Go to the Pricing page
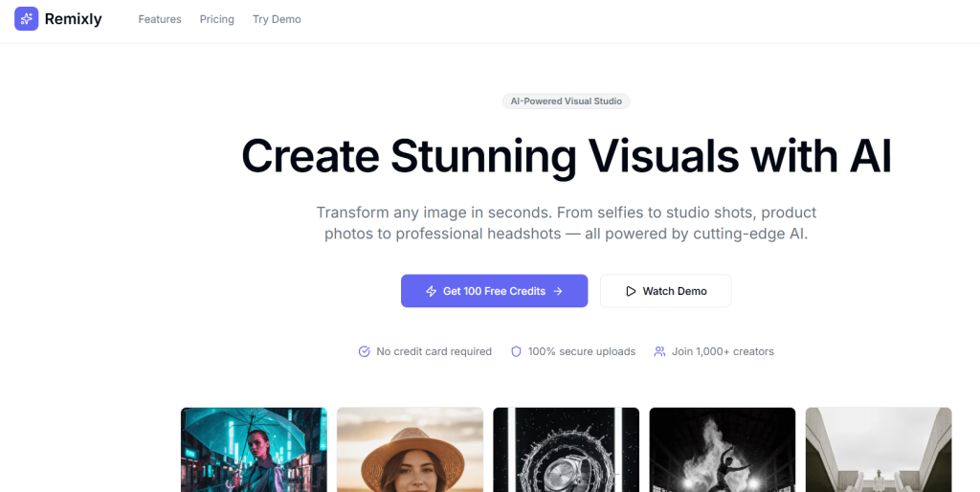980x492 pixels. [x=217, y=19]
